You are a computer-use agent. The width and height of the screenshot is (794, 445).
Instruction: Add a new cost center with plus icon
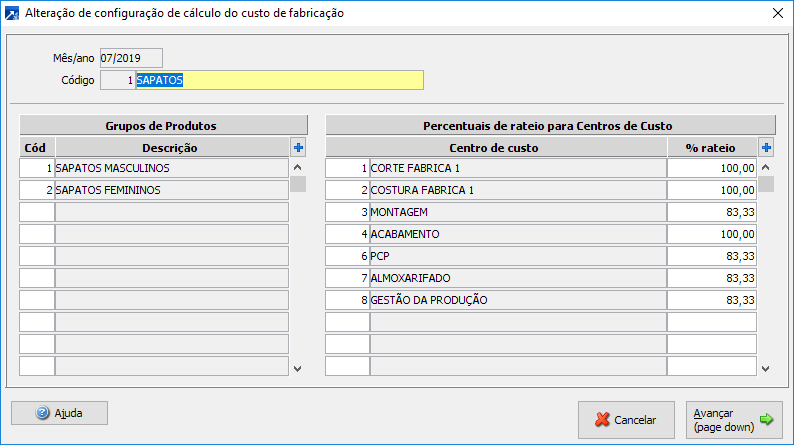(x=766, y=148)
